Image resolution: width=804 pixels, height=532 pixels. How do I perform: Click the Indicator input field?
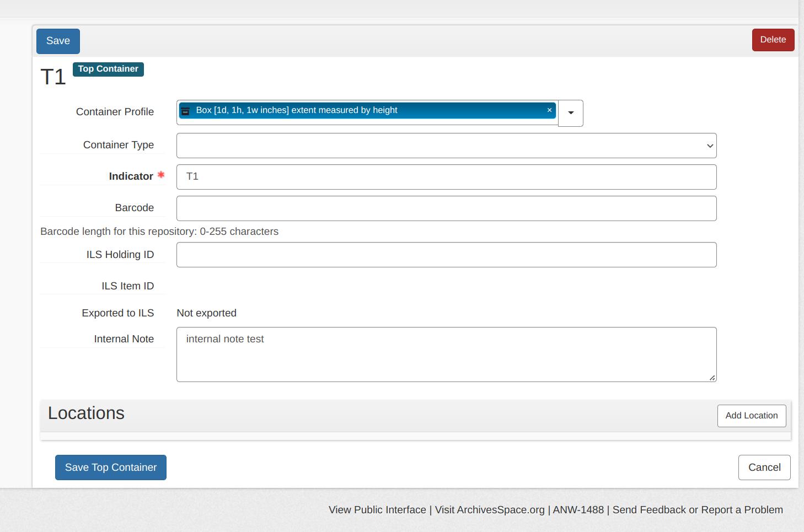coord(446,177)
